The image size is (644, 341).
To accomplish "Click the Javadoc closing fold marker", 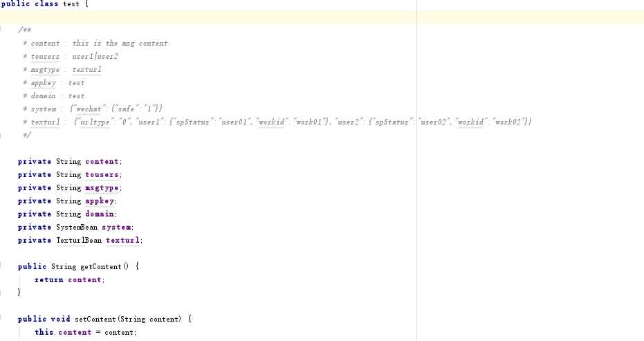I will click(x=1, y=135).
